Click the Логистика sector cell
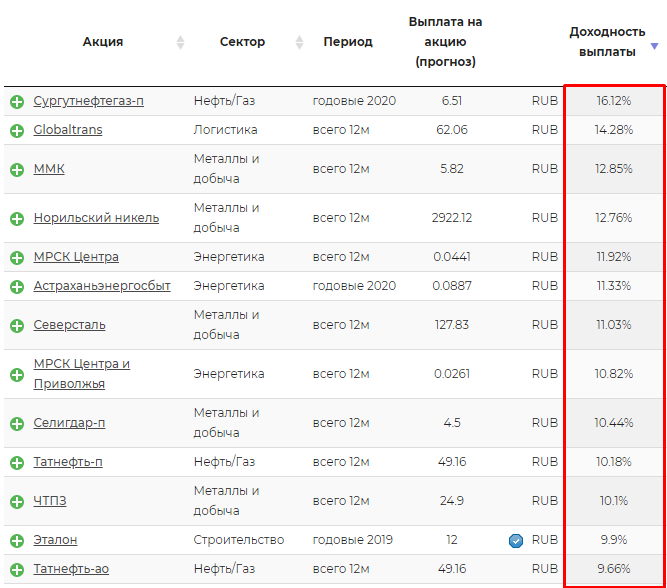667x588 pixels. pos(225,130)
